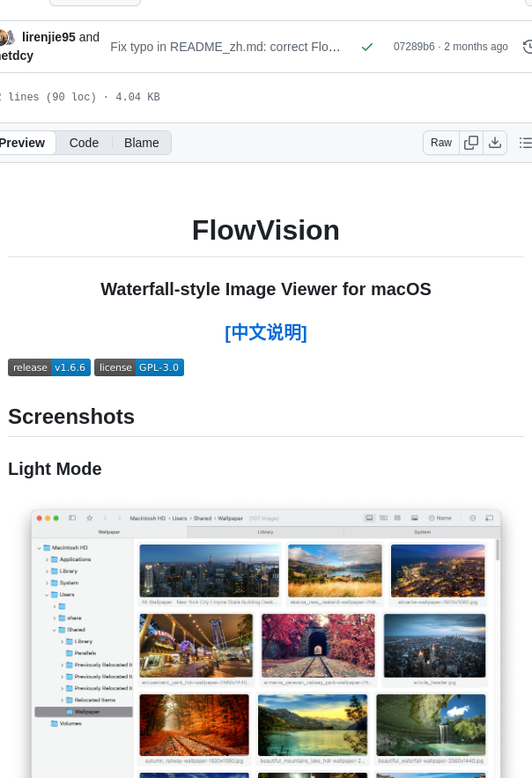Click 'Waterfall-style Image Viewer for macOS' subtitle

coord(266,289)
